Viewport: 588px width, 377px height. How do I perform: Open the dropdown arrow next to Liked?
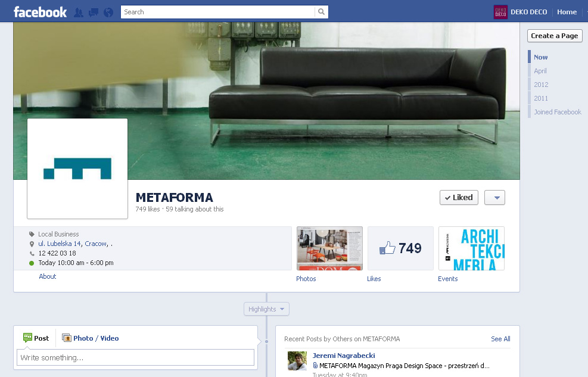[x=494, y=198]
